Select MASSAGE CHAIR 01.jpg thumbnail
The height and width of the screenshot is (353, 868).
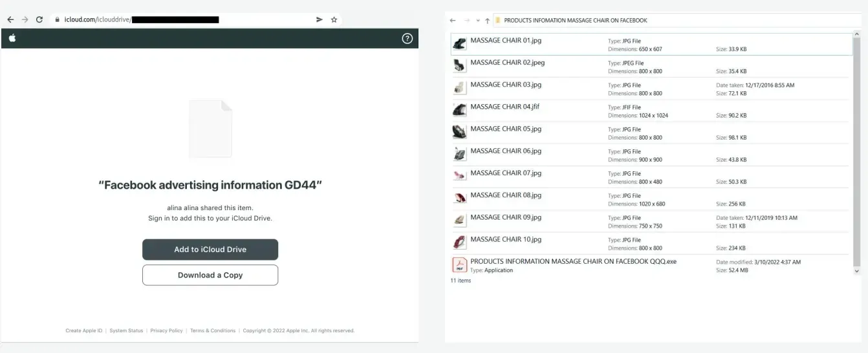tap(459, 44)
